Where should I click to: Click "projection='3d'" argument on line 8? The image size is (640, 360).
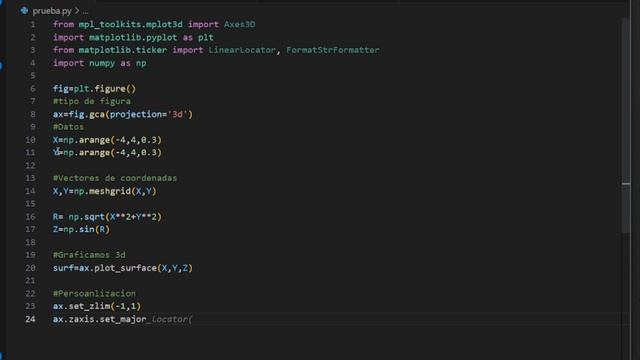coord(149,114)
